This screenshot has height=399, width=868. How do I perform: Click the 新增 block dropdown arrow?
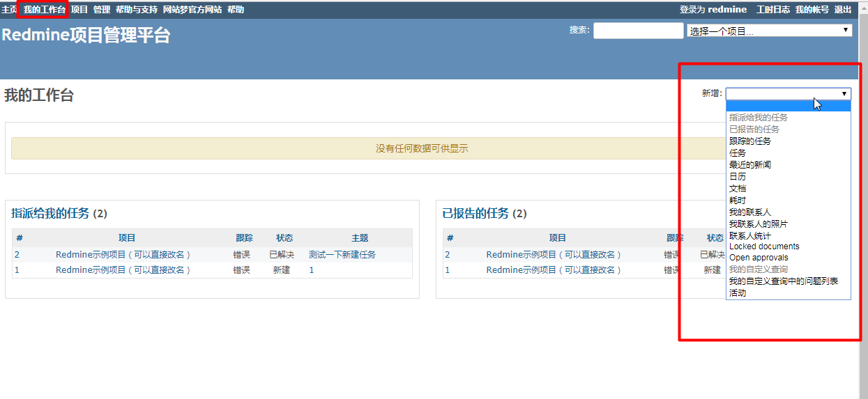pos(844,94)
